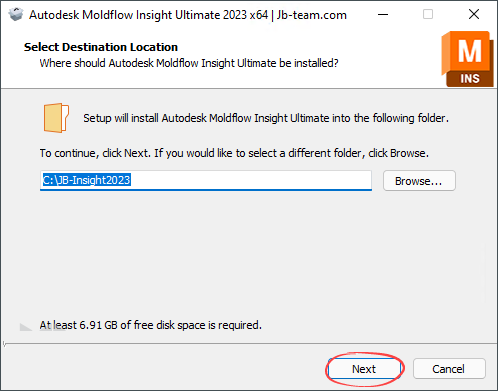The height and width of the screenshot is (391, 498).
Task: Click the INS label on the logo
Action: pos(470,79)
